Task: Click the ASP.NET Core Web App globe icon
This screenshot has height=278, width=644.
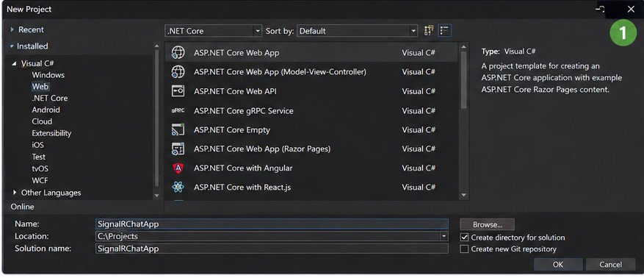Action: (x=178, y=53)
